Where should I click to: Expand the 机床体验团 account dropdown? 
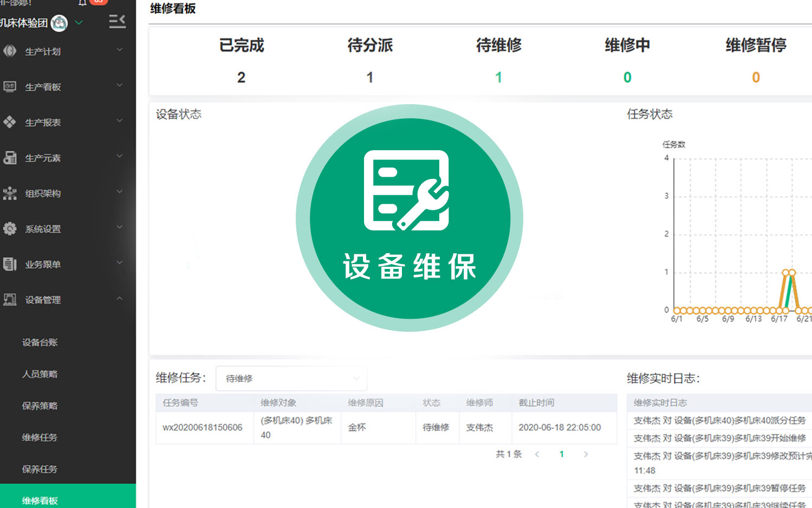[x=78, y=23]
